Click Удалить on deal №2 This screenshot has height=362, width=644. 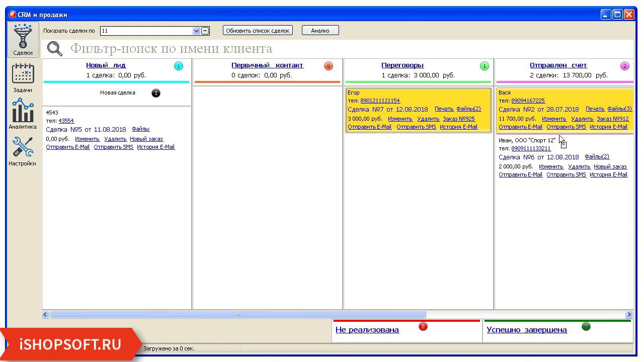coord(582,119)
